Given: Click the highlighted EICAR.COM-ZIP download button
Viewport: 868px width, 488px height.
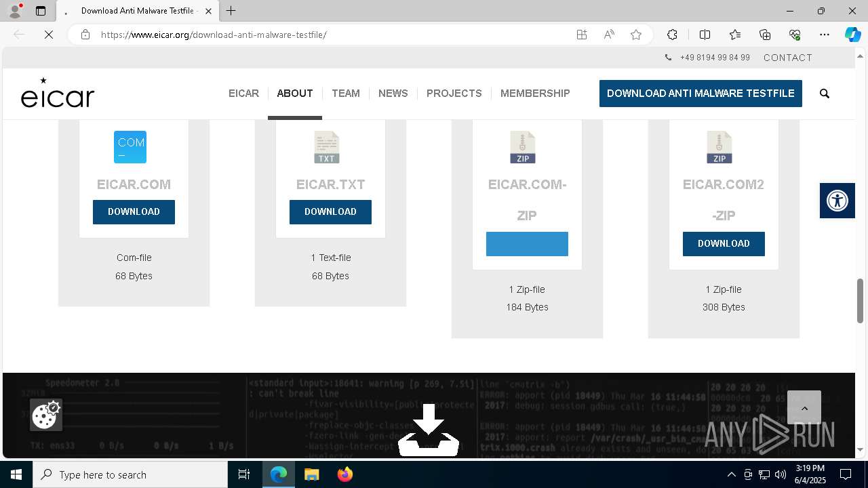Looking at the screenshot, I should [x=527, y=244].
